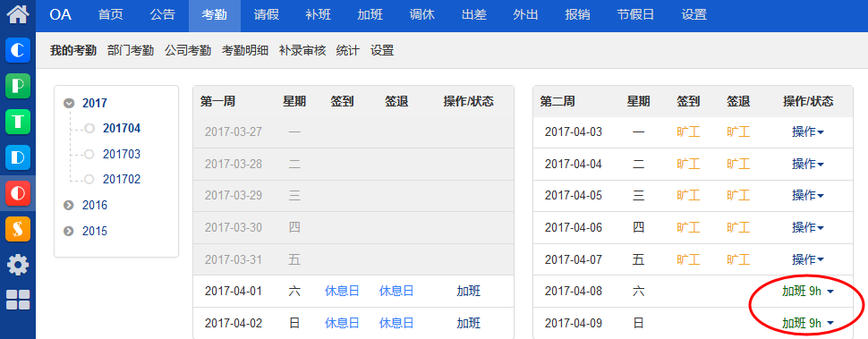
Task: Open 公告 in top menu
Action: 162,15
